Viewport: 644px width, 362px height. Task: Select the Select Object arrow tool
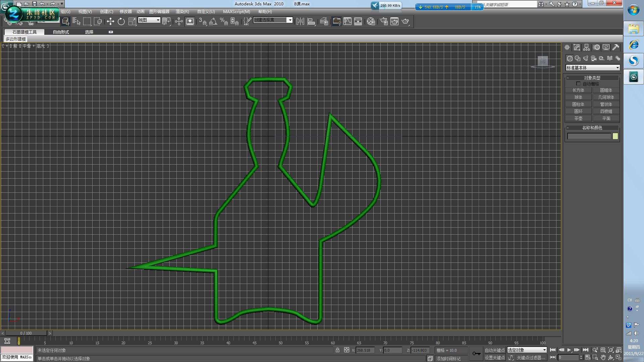pos(66,21)
